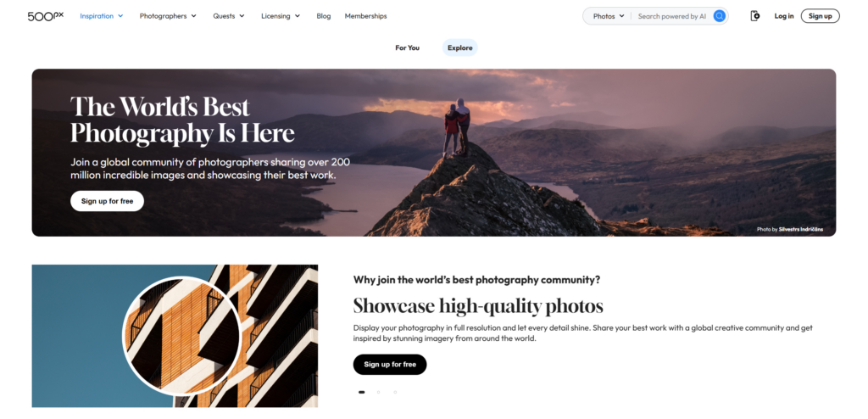
Task: Open the Quests dropdown chevron
Action: pyautogui.click(x=242, y=16)
